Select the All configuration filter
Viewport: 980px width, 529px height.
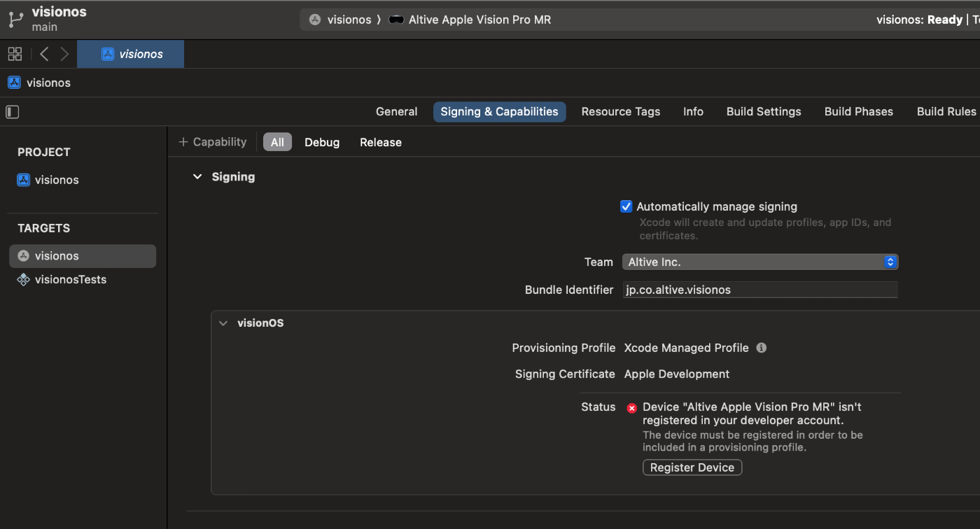(277, 142)
